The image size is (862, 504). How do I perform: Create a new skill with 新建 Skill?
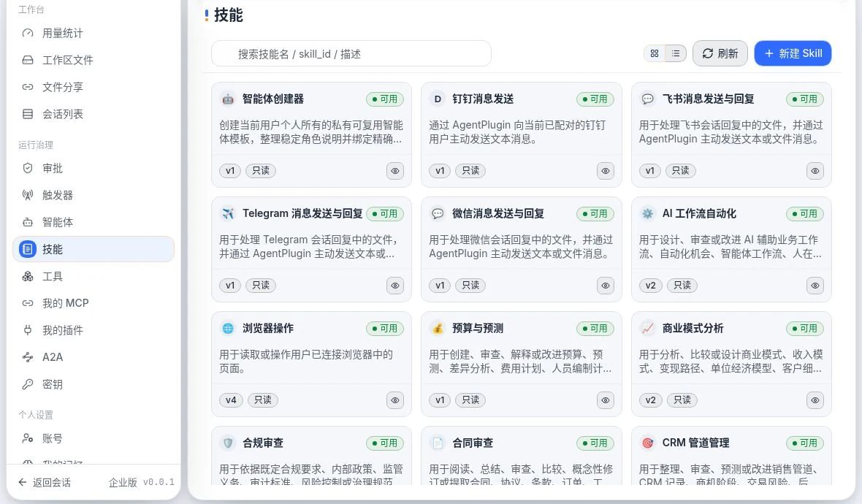[x=793, y=53]
